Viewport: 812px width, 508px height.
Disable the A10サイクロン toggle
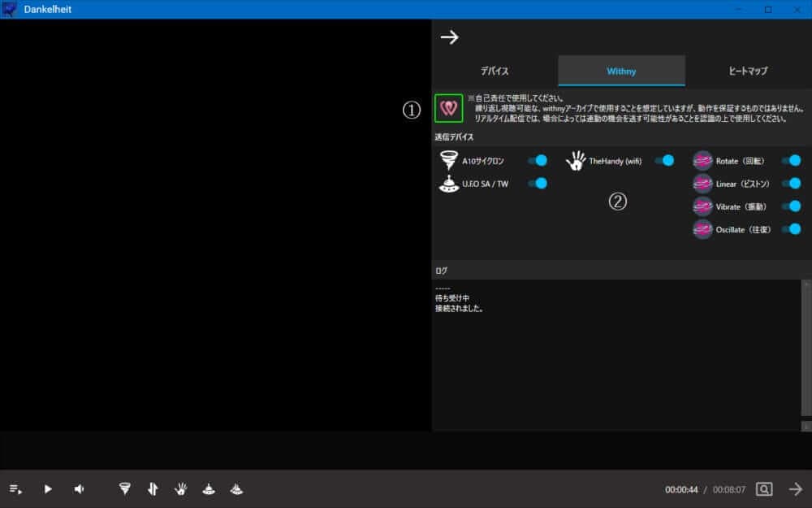(538, 161)
